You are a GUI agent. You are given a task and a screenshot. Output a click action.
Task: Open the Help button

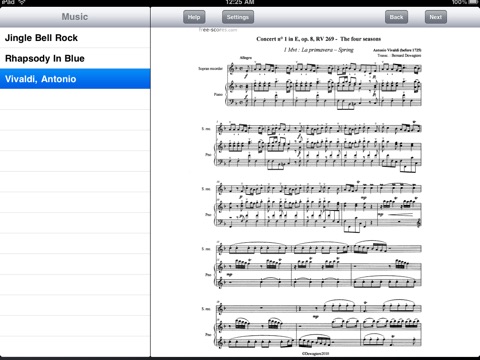pyautogui.click(x=194, y=17)
